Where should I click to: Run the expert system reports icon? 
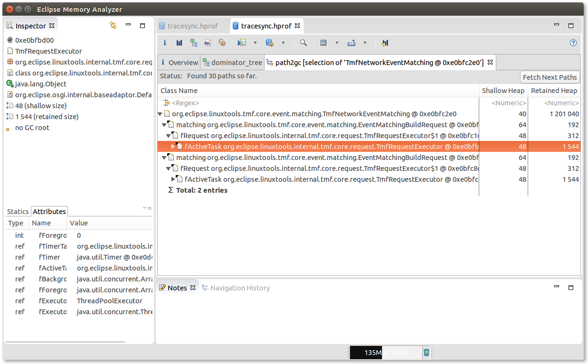coord(242,43)
